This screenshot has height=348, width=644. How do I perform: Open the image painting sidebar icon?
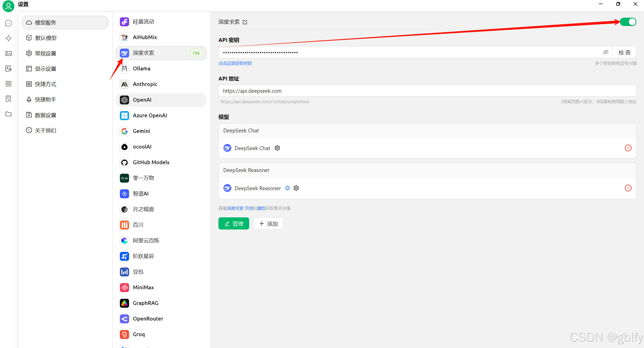coord(8,53)
